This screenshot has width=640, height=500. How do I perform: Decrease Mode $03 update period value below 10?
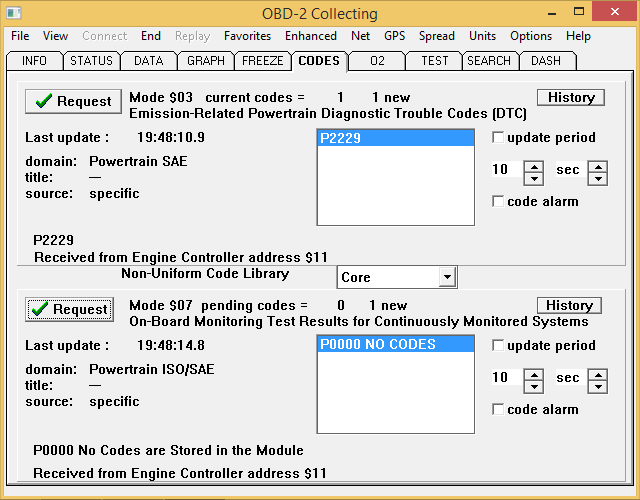[x=534, y=178]
